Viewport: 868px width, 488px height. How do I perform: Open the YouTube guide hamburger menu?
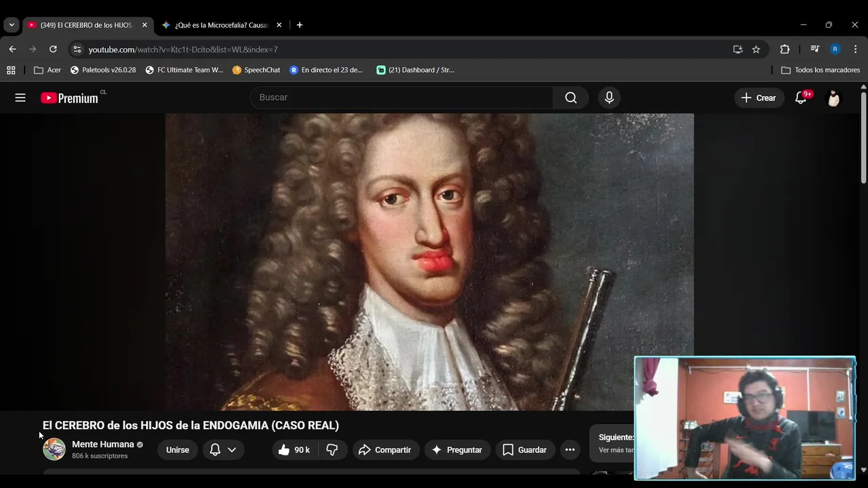pos(20,98)
